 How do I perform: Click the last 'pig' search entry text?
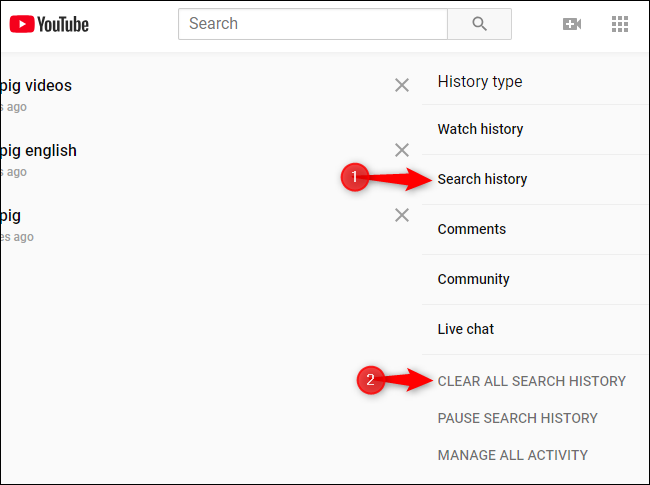coord(10,216)
